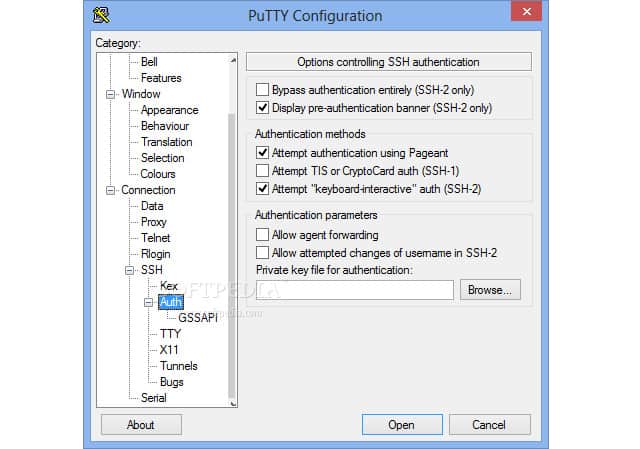
Task: Enable Bypass authentication entirely checkbox
Action: (262, 89)
